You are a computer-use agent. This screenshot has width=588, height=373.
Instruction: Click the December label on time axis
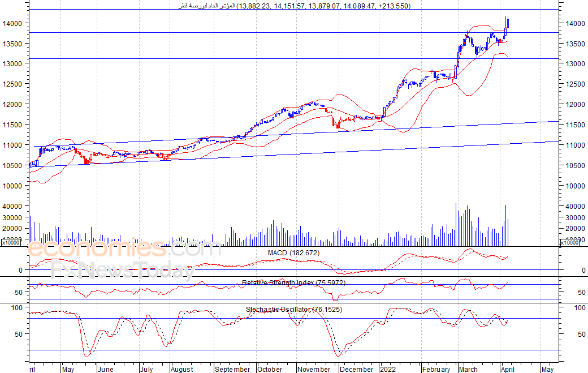tap(356, 369)
